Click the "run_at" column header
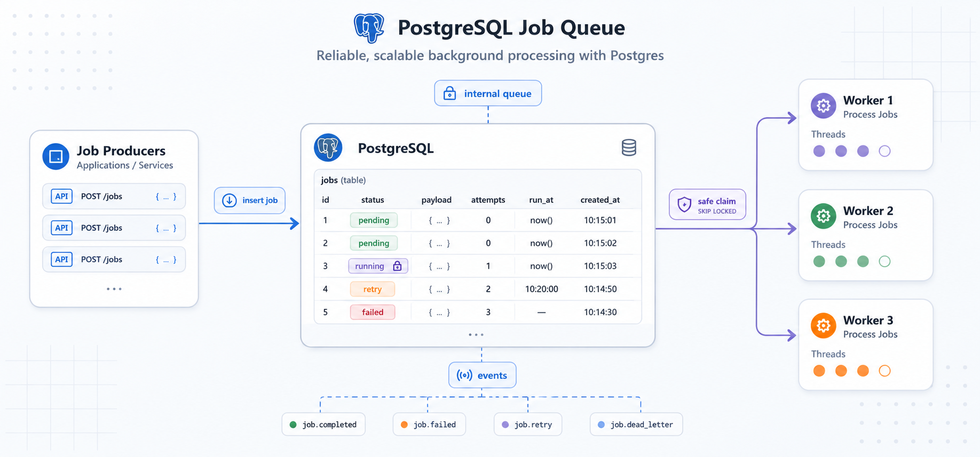 541,200
